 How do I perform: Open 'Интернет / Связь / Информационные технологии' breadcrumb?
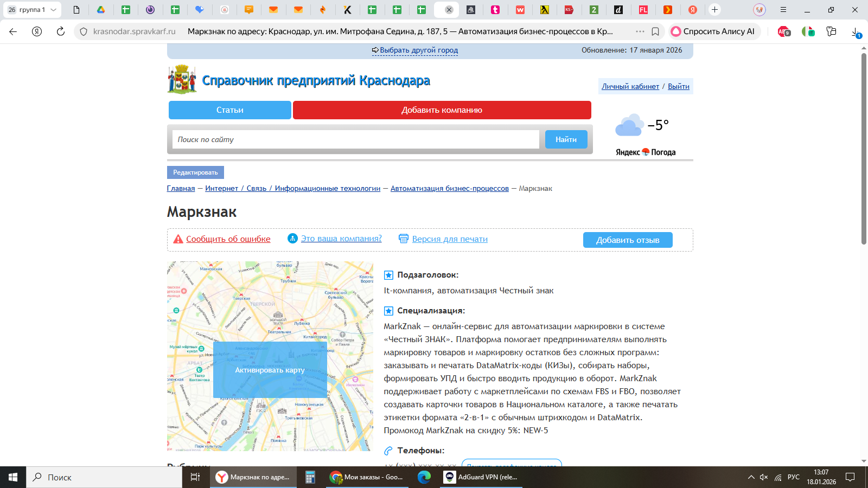(293, 189)
